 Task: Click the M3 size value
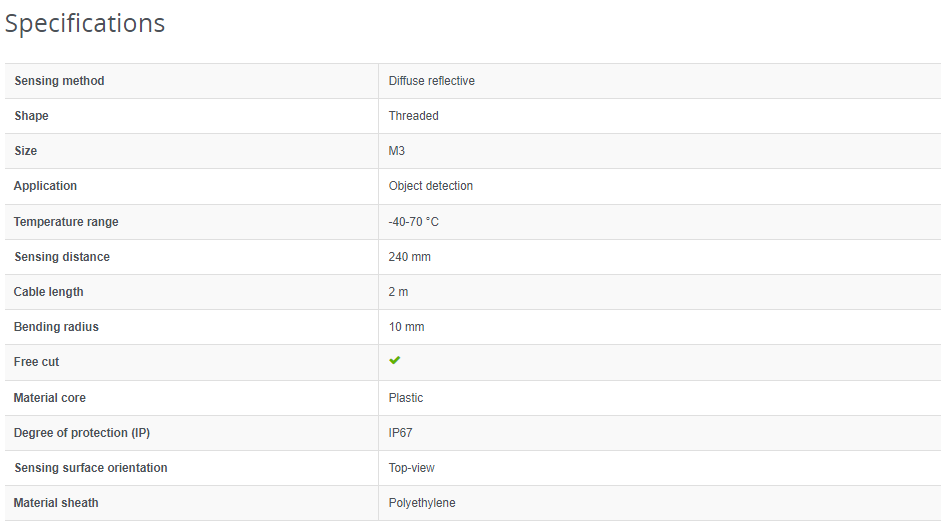click(x=397, y=151)
